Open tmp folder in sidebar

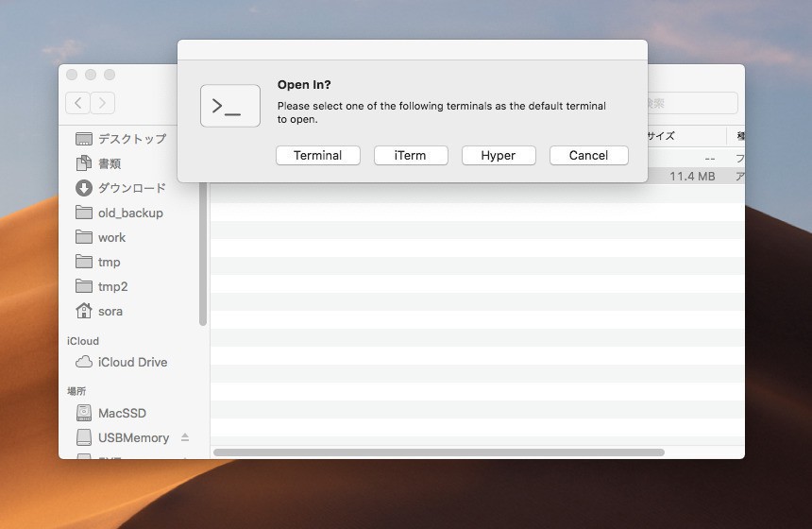click(109, 262)
